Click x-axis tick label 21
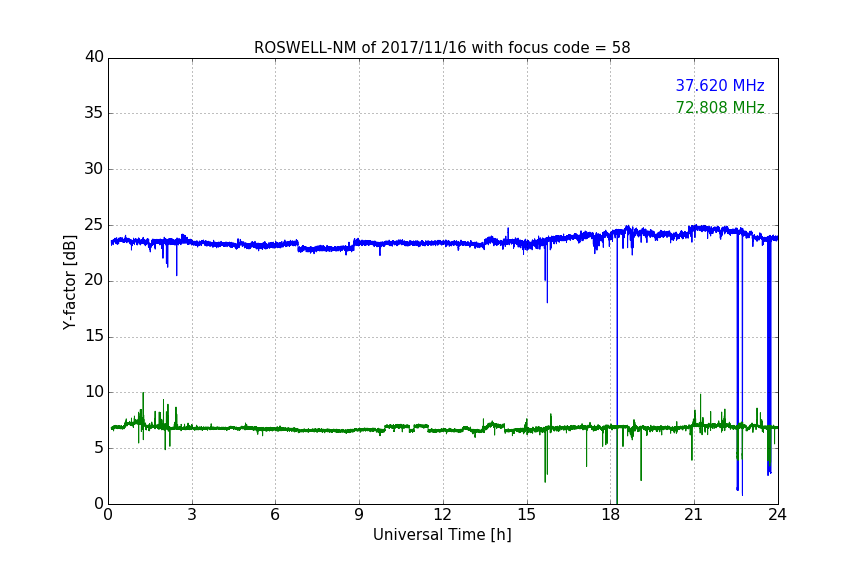The height and width of the screenshot is (576, 864). pyautogui.click(x=694, y=515)
